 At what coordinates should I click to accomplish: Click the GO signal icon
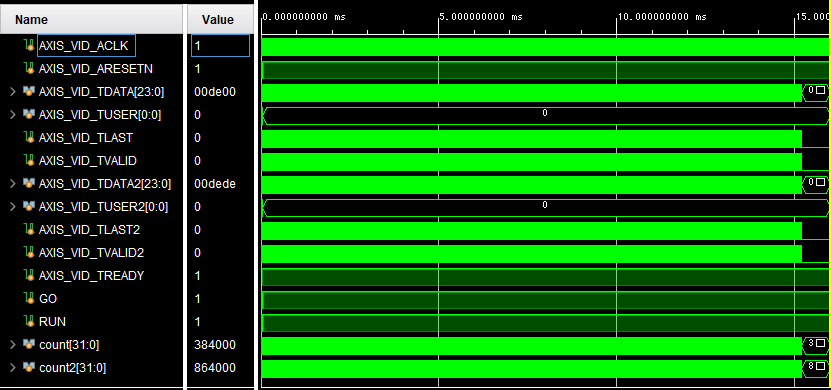pos(30,298)
